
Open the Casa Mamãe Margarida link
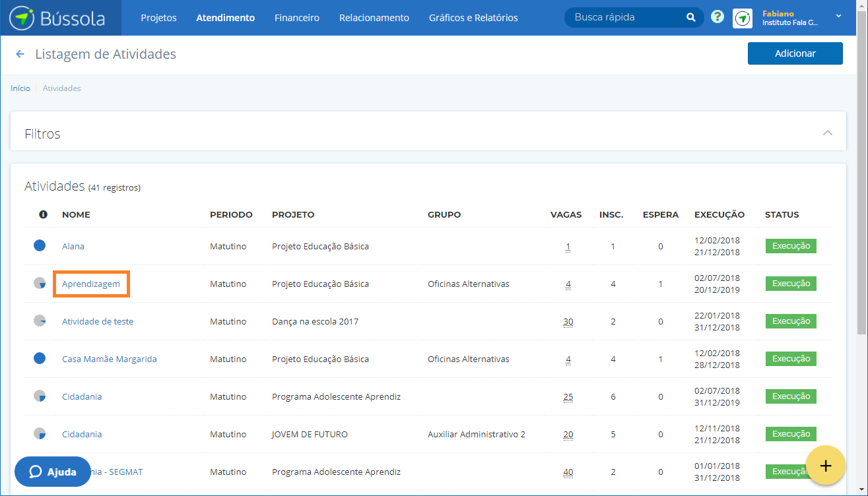[110, 359]
